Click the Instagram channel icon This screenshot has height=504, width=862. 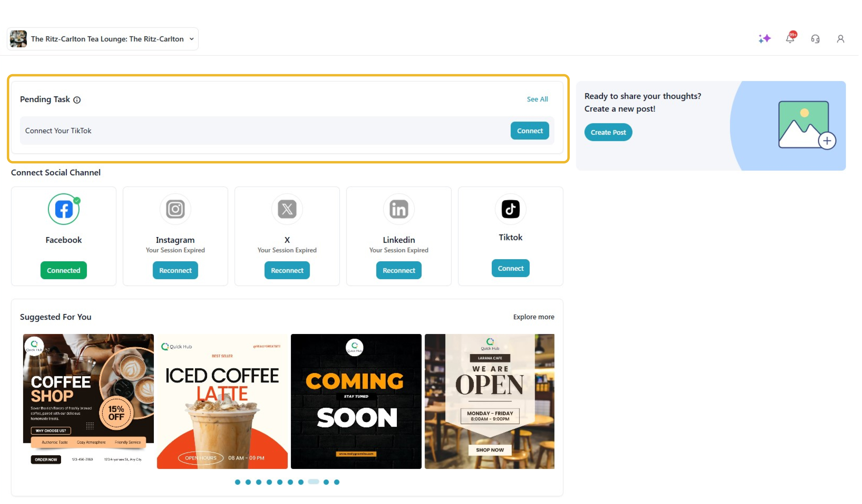(x=176, y=210)
